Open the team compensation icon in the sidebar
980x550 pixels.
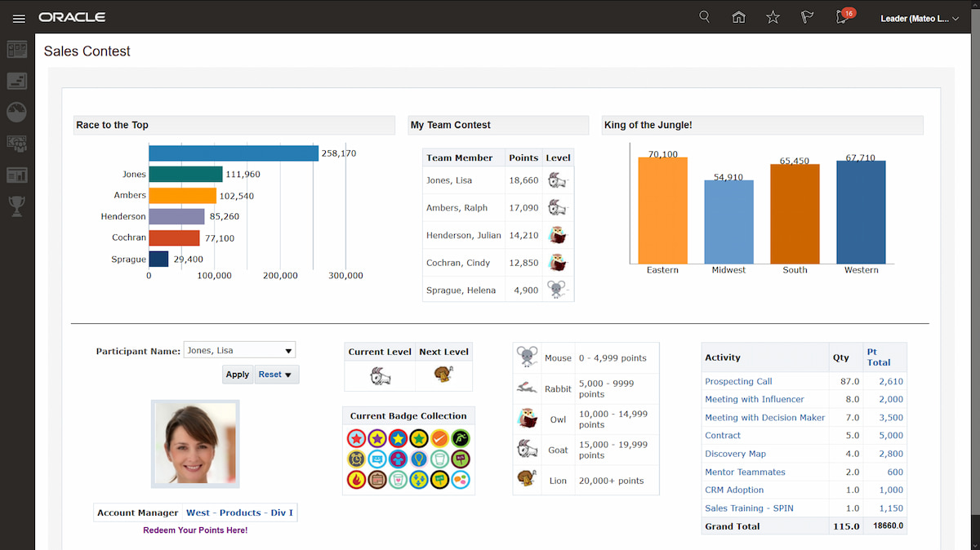point(17,143)
